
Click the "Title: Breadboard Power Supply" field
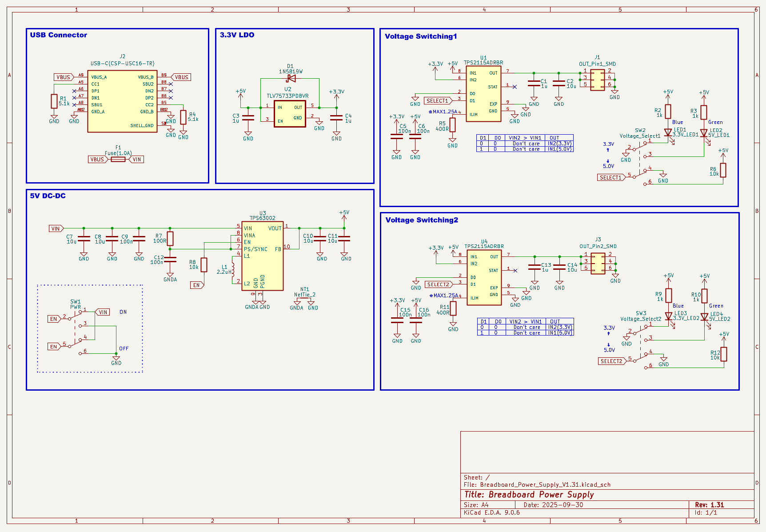click(529, 495)
